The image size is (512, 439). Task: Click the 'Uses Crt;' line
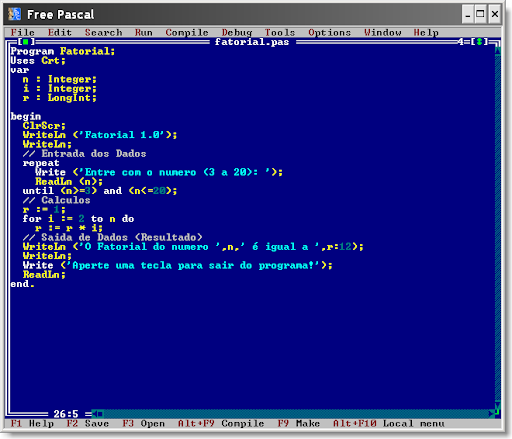38,60
